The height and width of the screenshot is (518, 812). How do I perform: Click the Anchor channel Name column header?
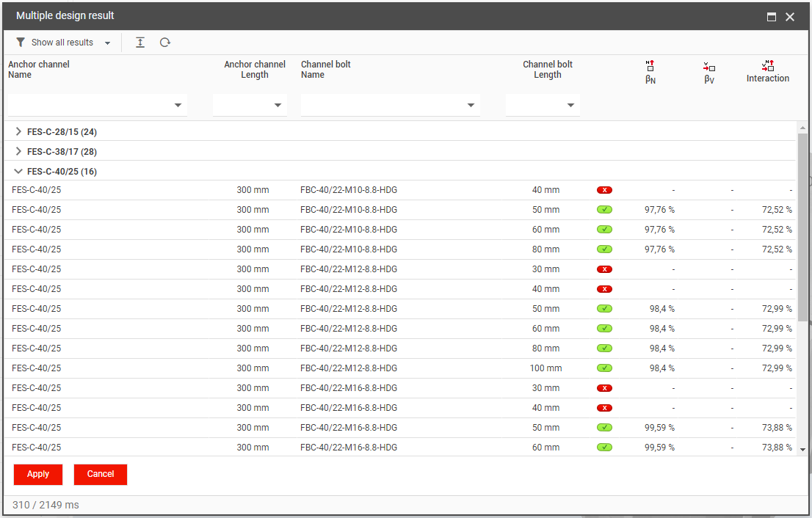click(x=38, y=70)
